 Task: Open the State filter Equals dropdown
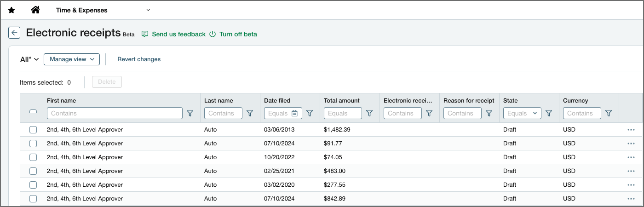click(x=522, y=113)
